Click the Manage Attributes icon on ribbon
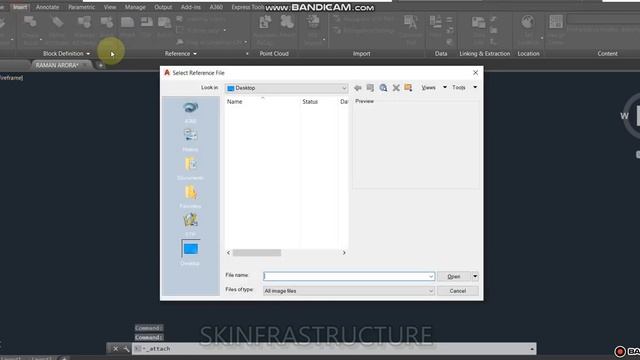This screenshot has height=360, width=640. [x=84, y=22]
